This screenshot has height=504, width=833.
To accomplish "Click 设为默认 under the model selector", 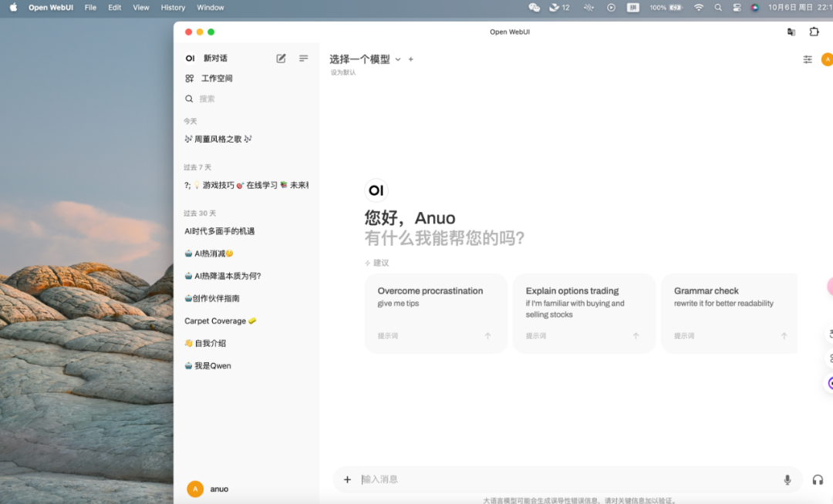I will click(343, 72).
